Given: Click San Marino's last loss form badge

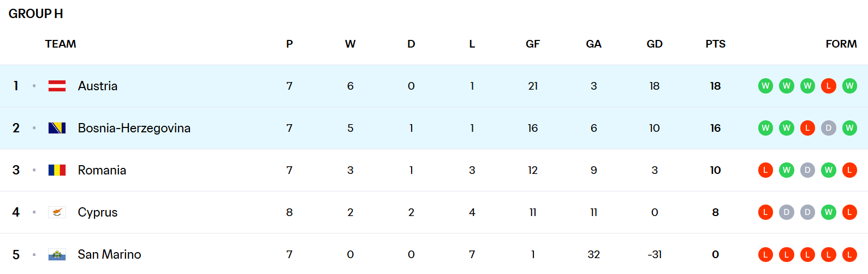Looking at the screenshot, I should [849, 254].
